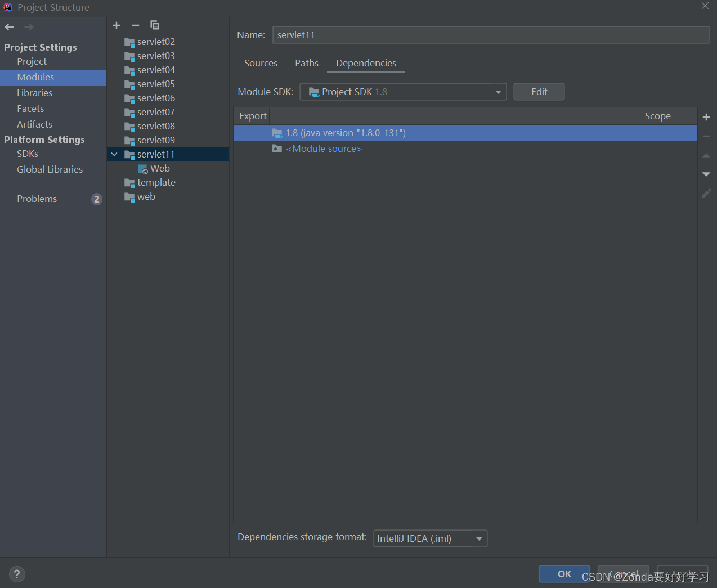Click the forward navigation arrow

pyautogui.click(x=29, y=27)
